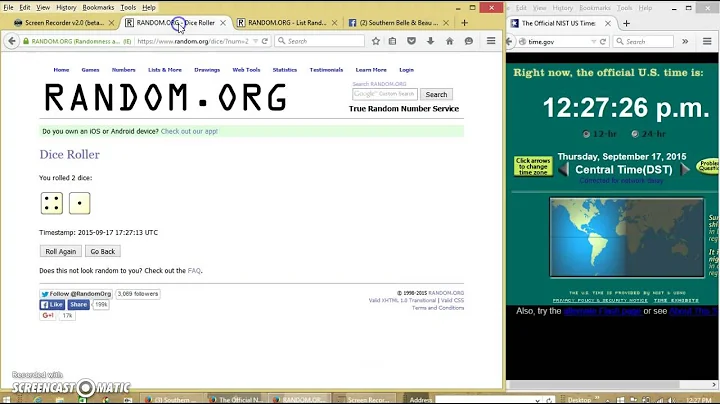
Task: Open new tab in time.gov window
Action: click(626, 23)
